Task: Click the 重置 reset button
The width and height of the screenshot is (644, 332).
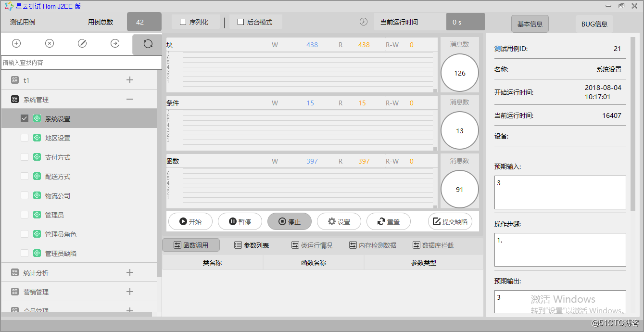Action: point(389,221)
